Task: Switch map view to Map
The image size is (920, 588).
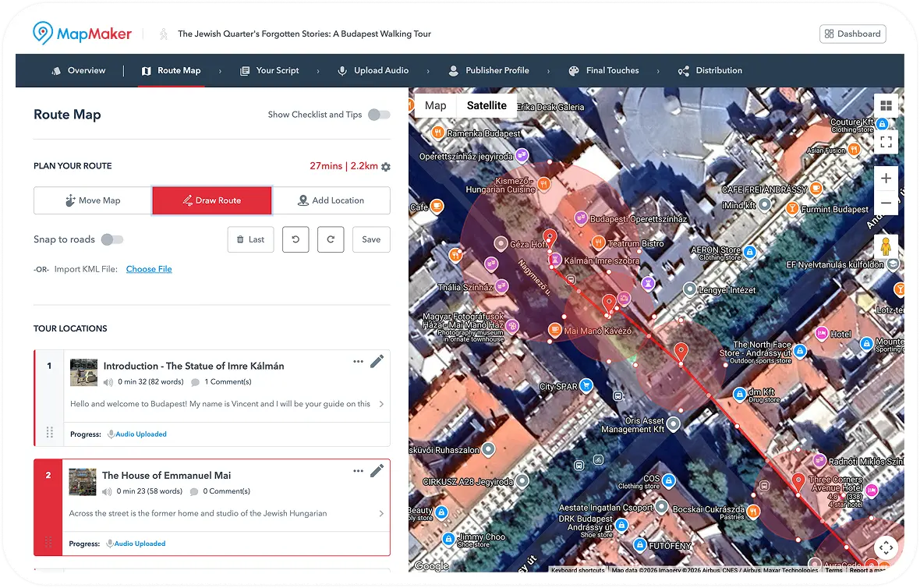Action: coord(435,105)
